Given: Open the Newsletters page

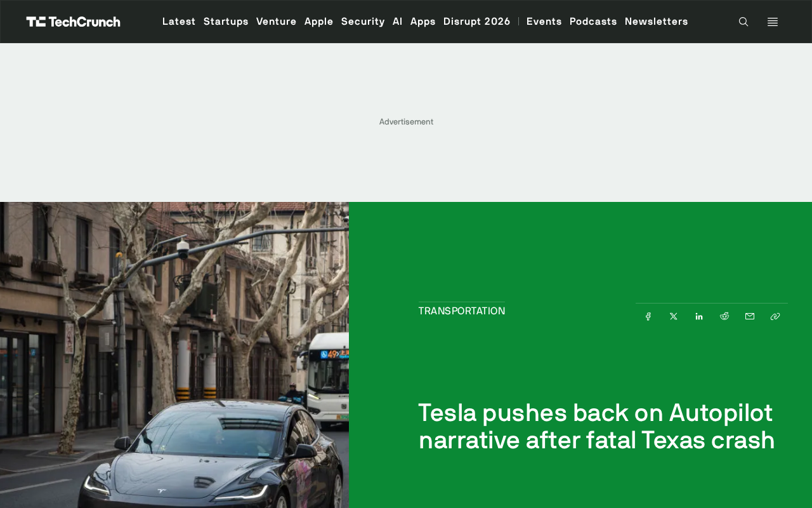Looking at the screenshot, I should [x=657, y=22].
